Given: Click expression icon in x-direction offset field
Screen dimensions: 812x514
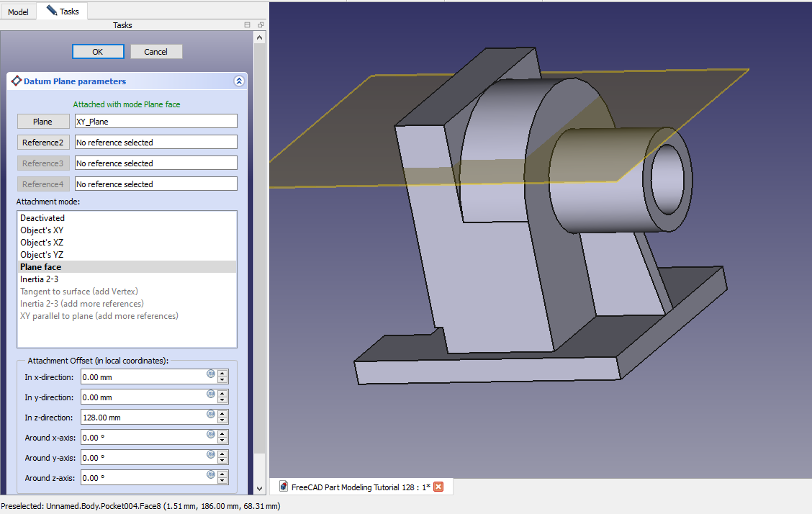Looking at the screenshot, I should tap(211, 374).
